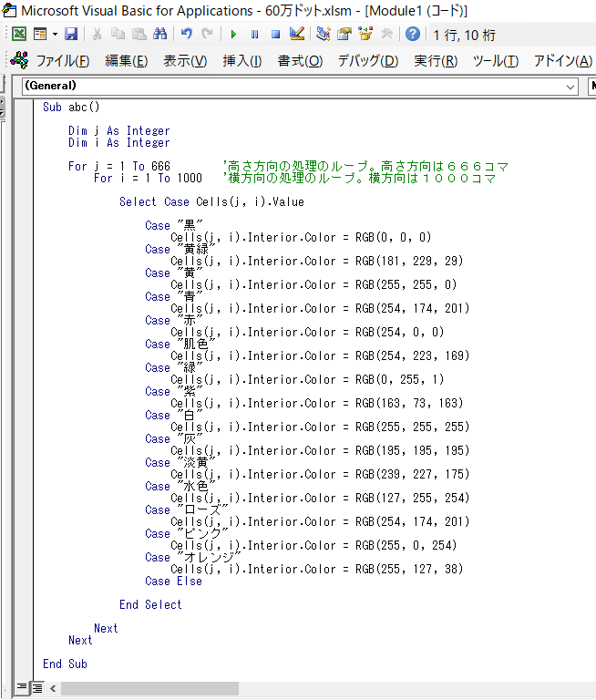Open the 編集(E) menu
Image resolution: width=596 pixels, height=700 pixels.
click(x=127, y=61)
